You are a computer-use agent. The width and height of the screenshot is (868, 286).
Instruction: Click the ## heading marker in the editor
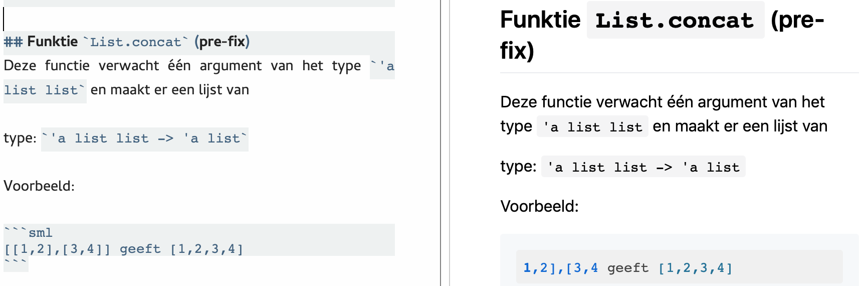(x=13, y=42)
